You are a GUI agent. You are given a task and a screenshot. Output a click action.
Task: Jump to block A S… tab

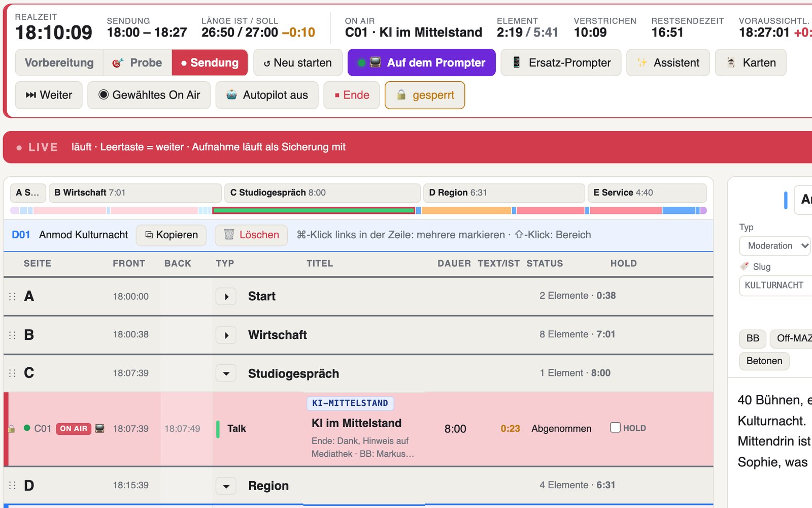[x=28, y=193]
